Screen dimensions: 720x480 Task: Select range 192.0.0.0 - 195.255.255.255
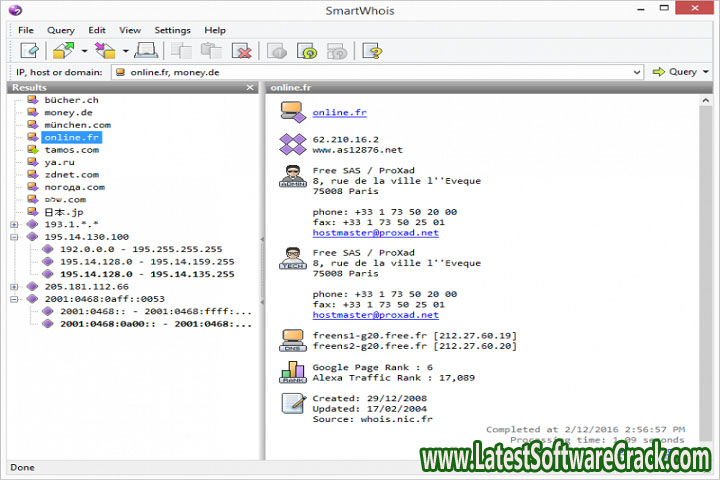(141, 249)
